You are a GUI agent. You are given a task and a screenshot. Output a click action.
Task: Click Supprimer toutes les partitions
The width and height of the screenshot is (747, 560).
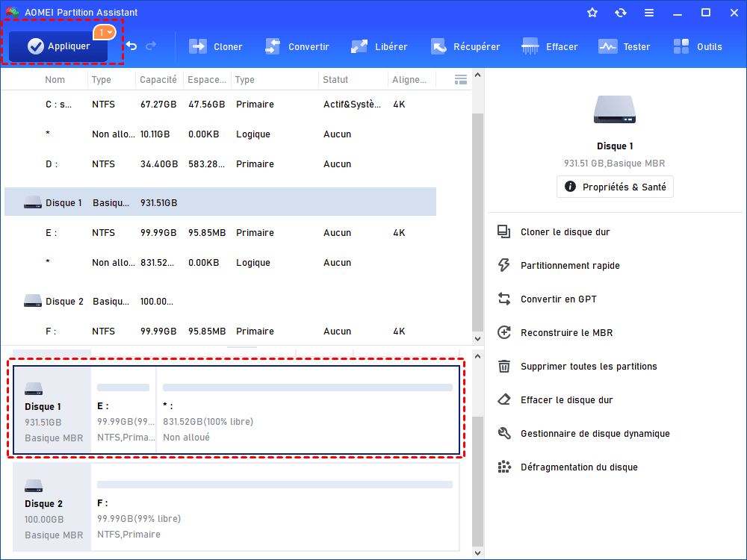tap(589, 366)
